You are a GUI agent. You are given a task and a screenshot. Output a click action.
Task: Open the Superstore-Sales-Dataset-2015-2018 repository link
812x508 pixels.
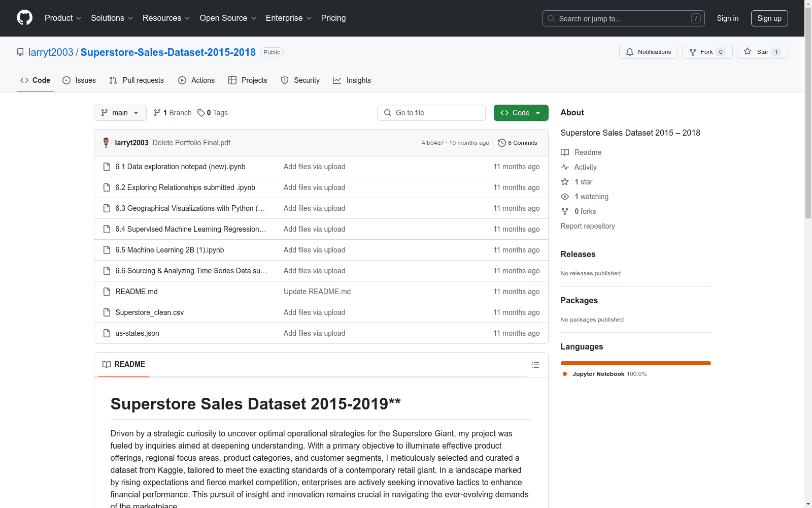(x=168, y=52)
